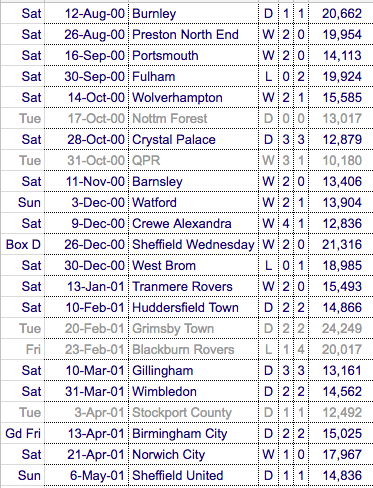The height and width of the screenshot is (488, 373).
Task: Select the Preston North End cell
Action: pos(193,34)
